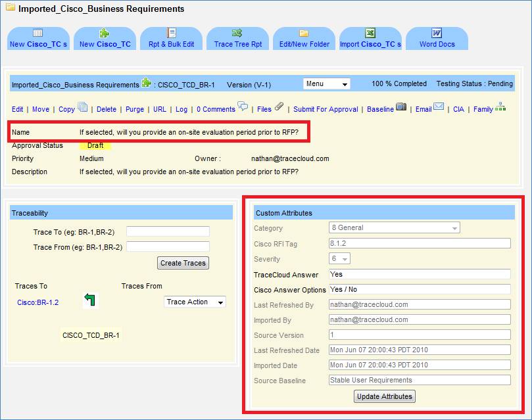Open New Cisco_TC s table tab
This screenshot has height=420, width=532.
(38, 39)
